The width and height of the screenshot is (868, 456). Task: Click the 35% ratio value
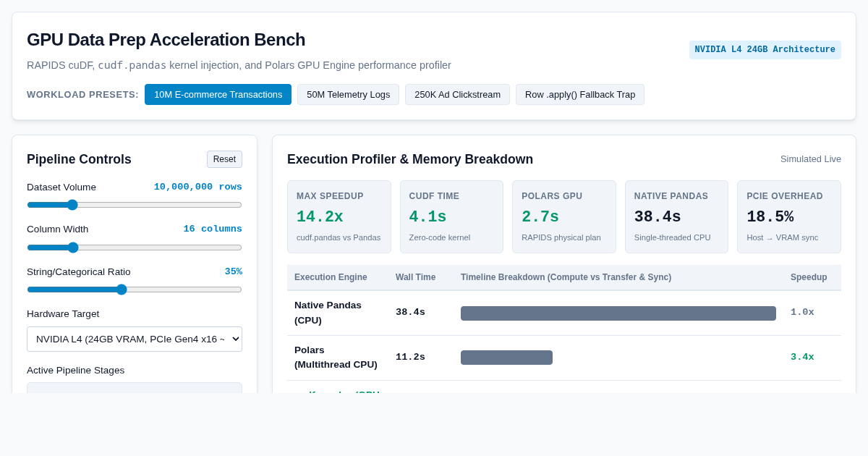pyautogui.click(x=233, y=271)
